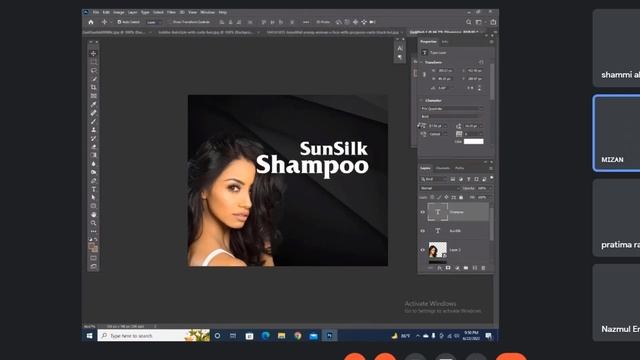Open the Kind layer filter dropdown
Image resolution: width=640 pixels, height=360 pixels.
434,179
